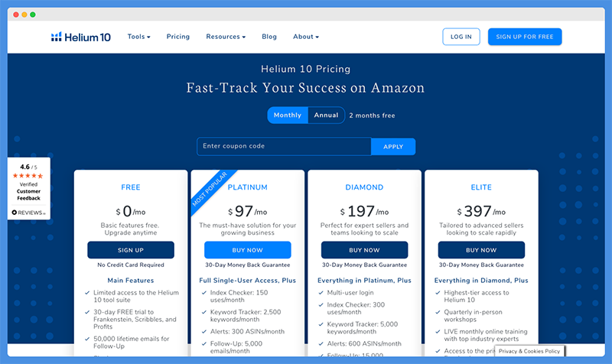The height and width of the screenshot is (364, 612).
Task: Focus the Enter coupon code field
Action: pos(284,146)
